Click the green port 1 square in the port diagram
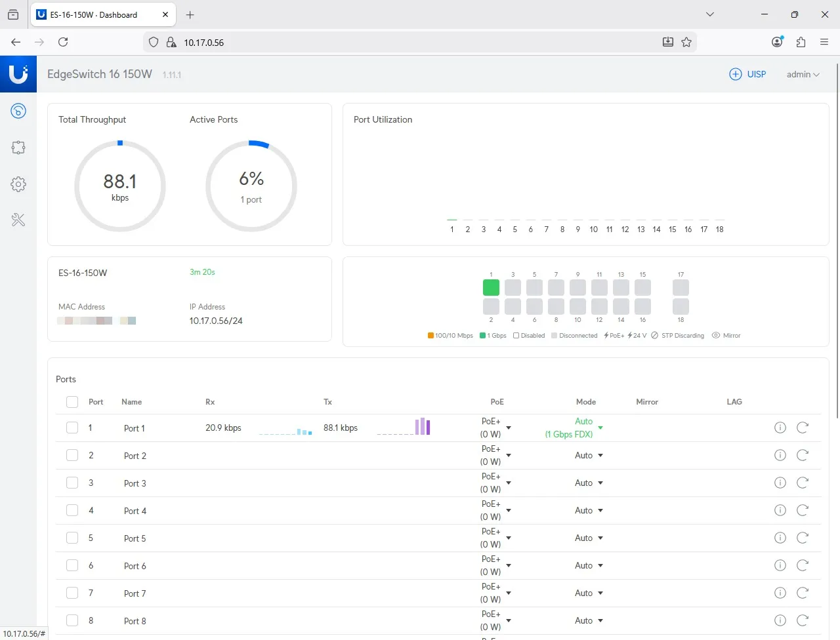This screenshot has height=640, width=840. click(491, 287)
